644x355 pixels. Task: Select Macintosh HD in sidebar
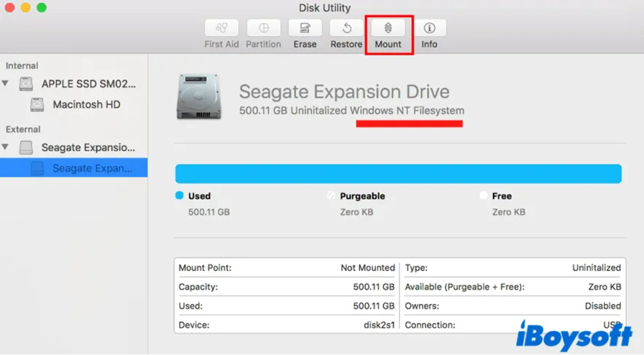click(86, 105)
